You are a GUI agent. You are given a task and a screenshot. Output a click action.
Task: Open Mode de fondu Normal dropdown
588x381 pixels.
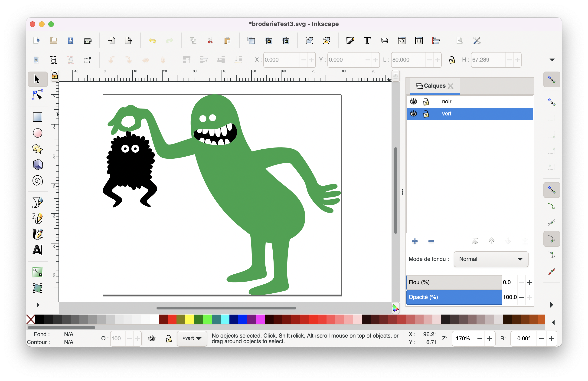pyautogui.click(x=491, y=259)
